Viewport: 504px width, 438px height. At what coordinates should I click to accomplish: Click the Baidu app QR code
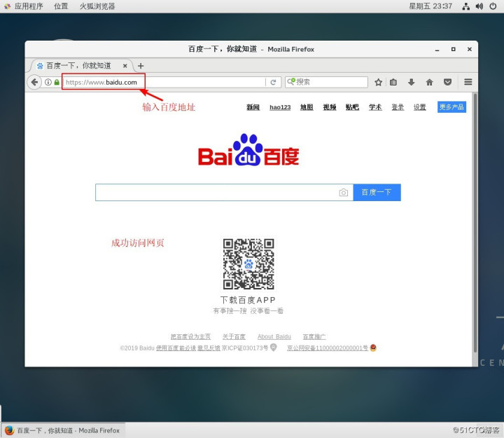click(x=248, y=264)
